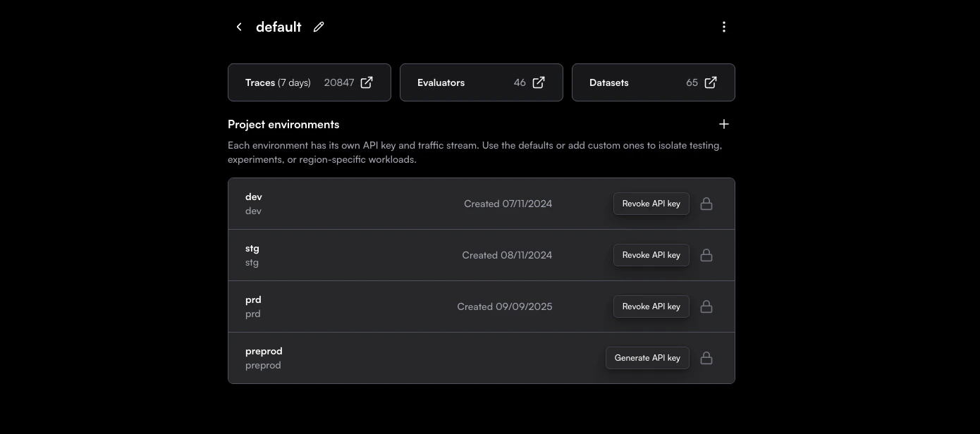980x434 pixels.
Task: Open the Traces (7 days) card
Action: pyautogui.click(x=310, y=82)
